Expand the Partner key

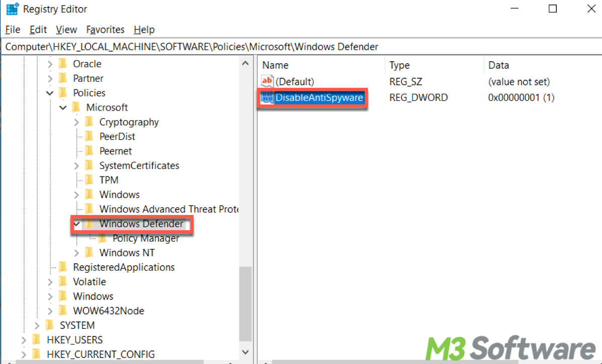coord(50,79)
